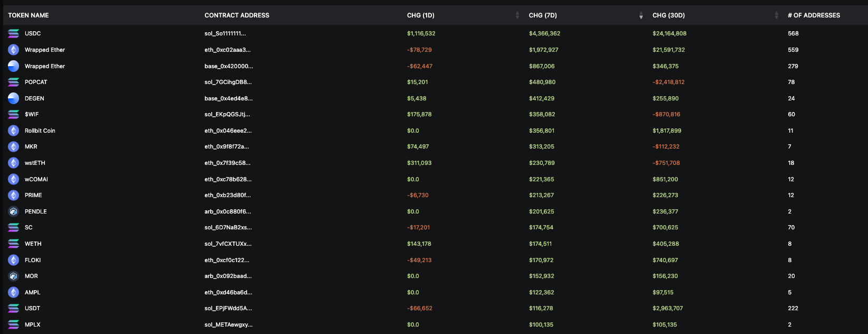Click the Ethereum icon beside Rollbit Coin
This screenshot has height=334, width=868.
click(14, 131)
